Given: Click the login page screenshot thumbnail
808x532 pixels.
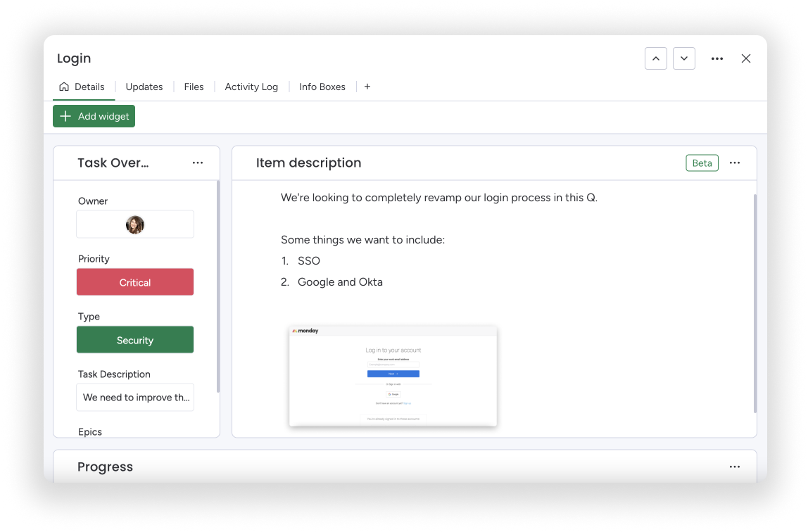Looking at the screenshot, I should click(x=393, y=376).
